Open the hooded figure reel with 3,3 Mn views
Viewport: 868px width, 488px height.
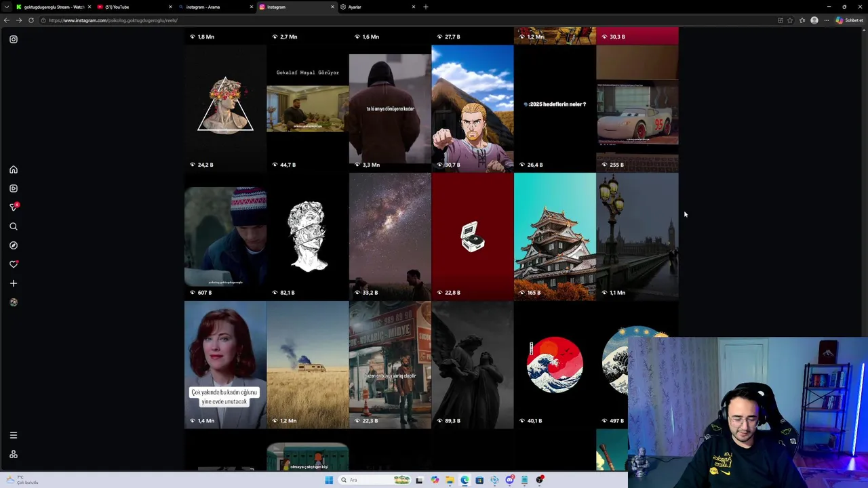[390, 108]
